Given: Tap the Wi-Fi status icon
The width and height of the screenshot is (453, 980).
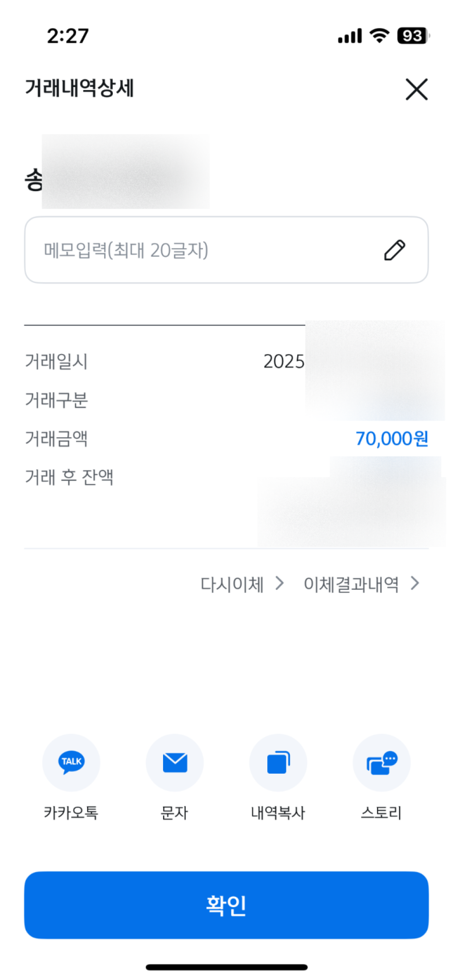Looking at the screenshot, I should pyautogui.click(x=380, y=35).
